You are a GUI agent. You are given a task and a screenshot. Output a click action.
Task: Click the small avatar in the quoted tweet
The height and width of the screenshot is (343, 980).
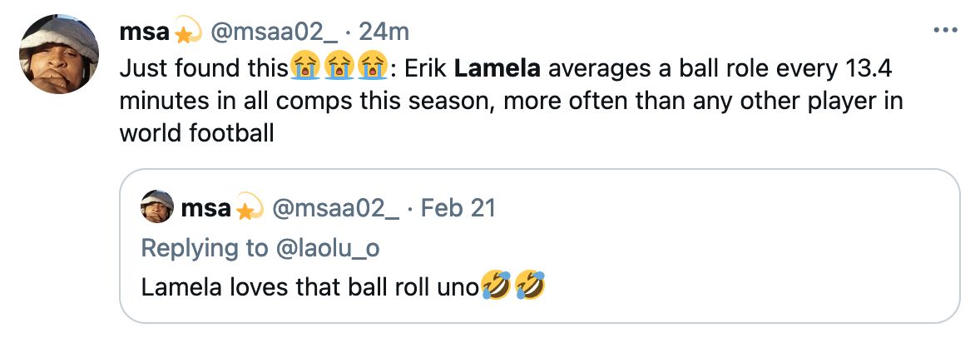coord(156,207)
